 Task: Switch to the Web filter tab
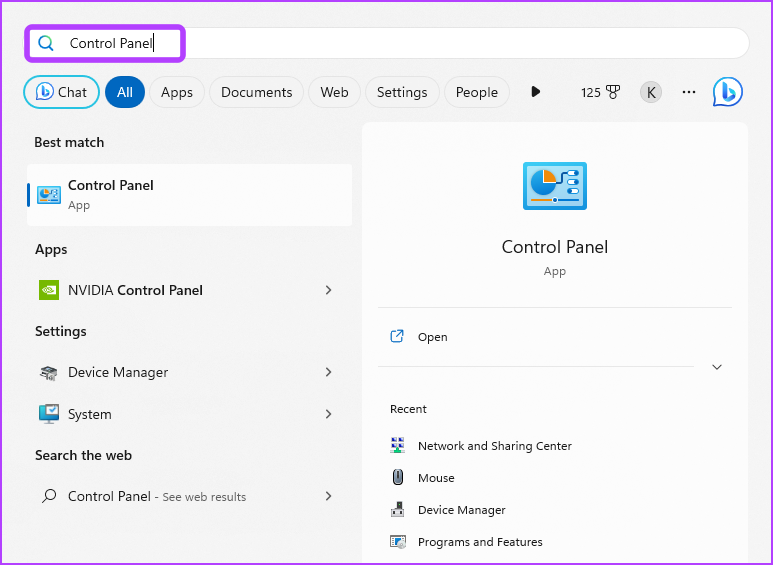tap(334, 92)
